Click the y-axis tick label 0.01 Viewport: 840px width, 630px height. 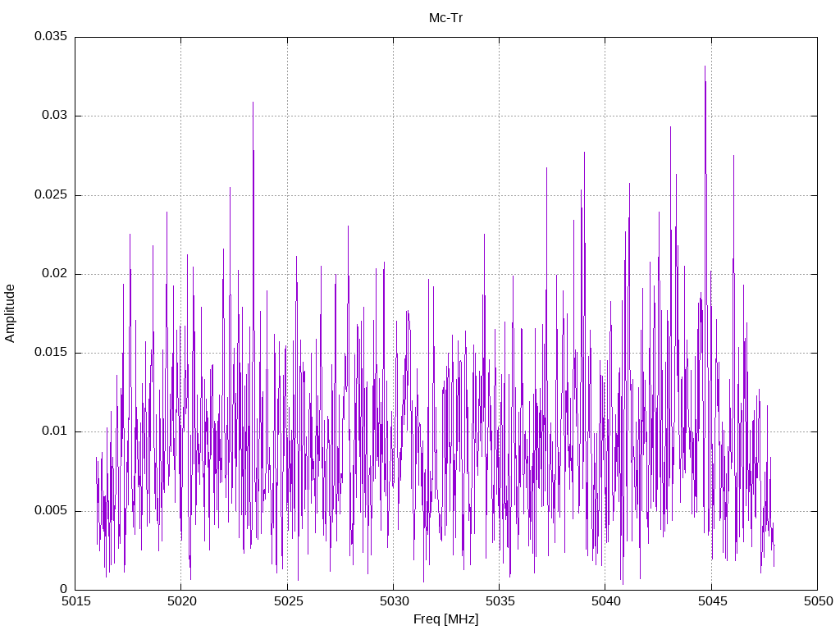tap(55, 431)
